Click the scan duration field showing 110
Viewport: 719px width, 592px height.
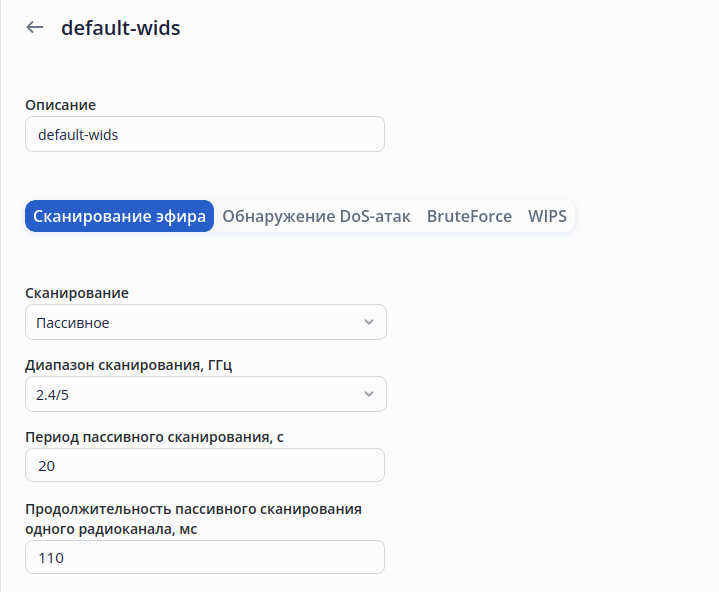[204, 557]
